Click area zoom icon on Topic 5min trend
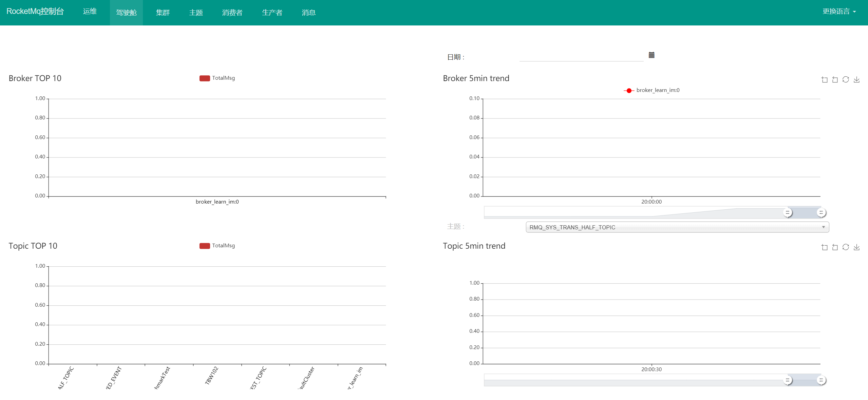This screenshot has height=400, width=868. [824, 247]
